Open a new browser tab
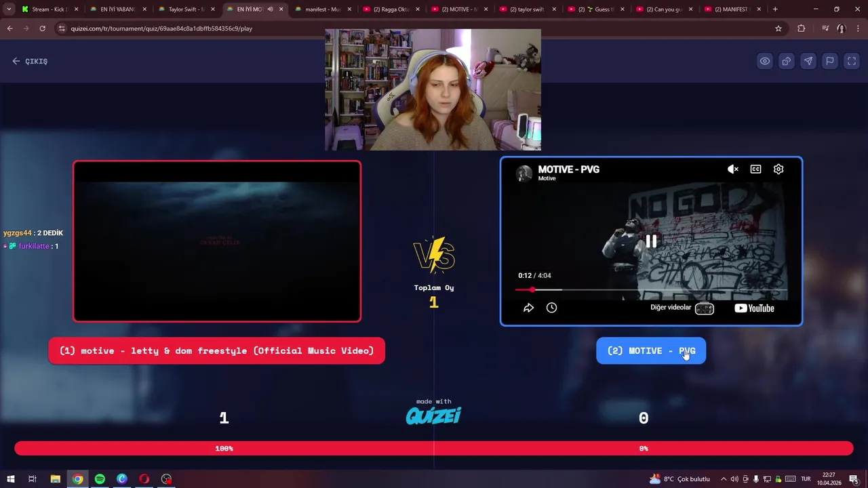 [x=775, y=9]
